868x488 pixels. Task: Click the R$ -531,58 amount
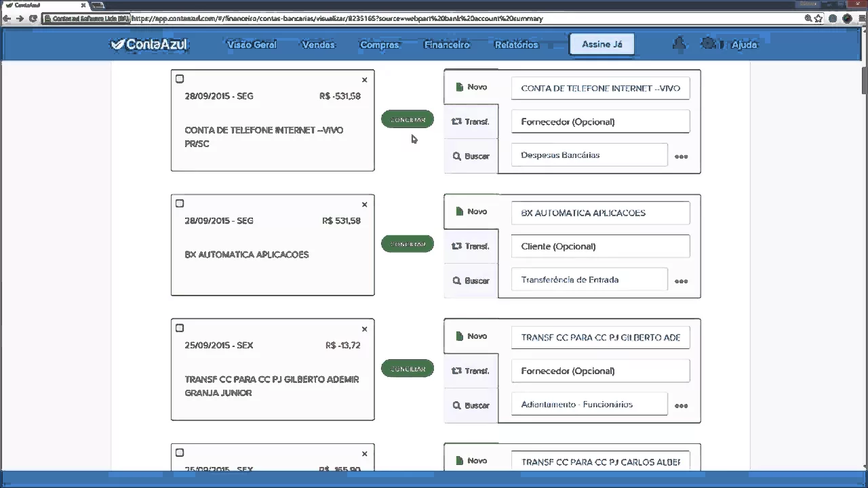click(x=340, y=96)
